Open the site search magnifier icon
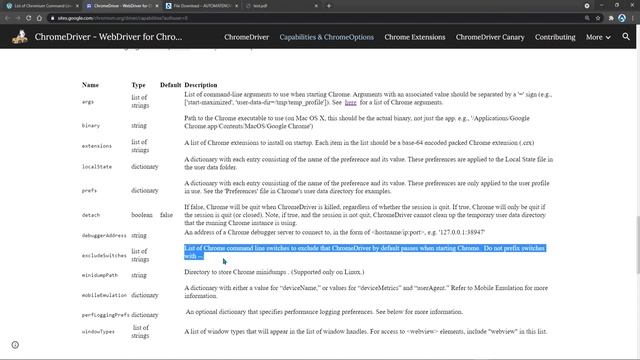Image resolution: width=640 pixels, height=360 pixels. (x=626, y=37)
